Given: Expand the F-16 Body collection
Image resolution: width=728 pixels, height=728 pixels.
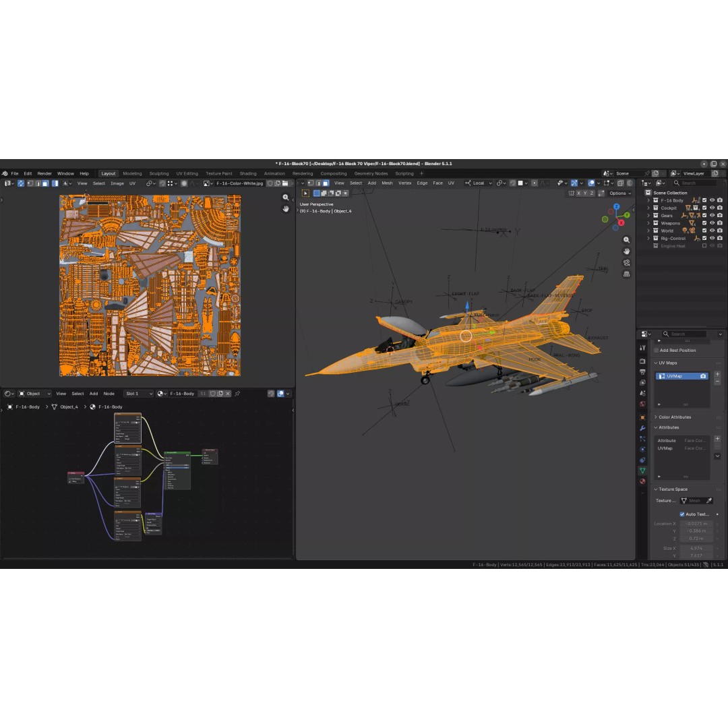Looking at the screenshot, I should coord(648,200).
